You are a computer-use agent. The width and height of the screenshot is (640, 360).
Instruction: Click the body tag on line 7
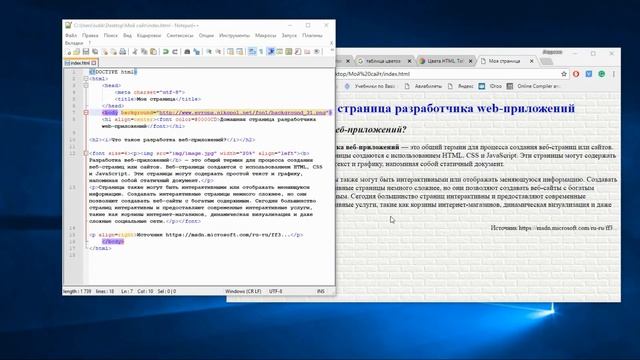[110, 113]
